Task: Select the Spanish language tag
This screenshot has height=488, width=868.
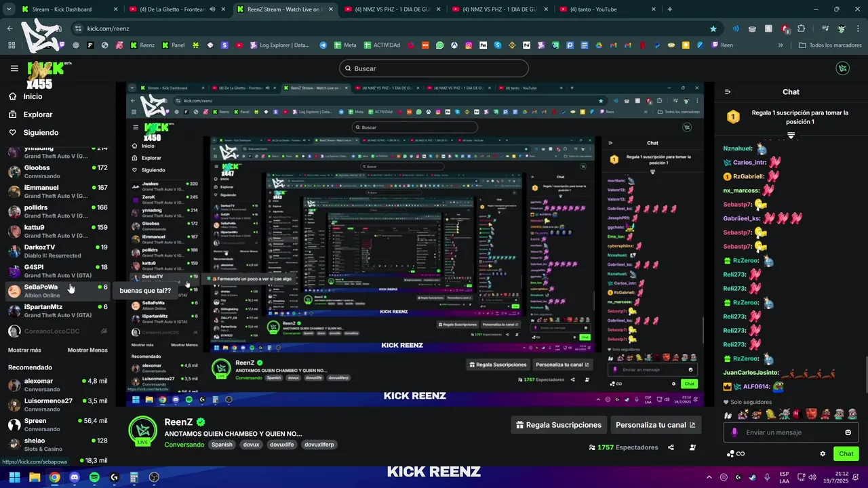Action: [222, 445]
